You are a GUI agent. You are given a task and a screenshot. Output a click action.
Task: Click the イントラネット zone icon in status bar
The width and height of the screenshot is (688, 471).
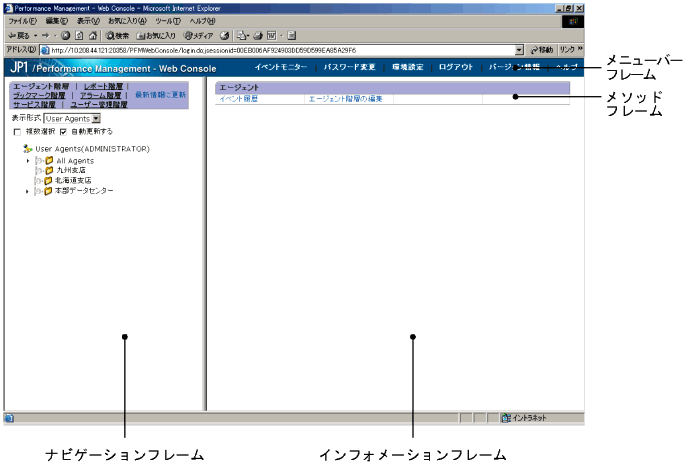tap(506, 418)
